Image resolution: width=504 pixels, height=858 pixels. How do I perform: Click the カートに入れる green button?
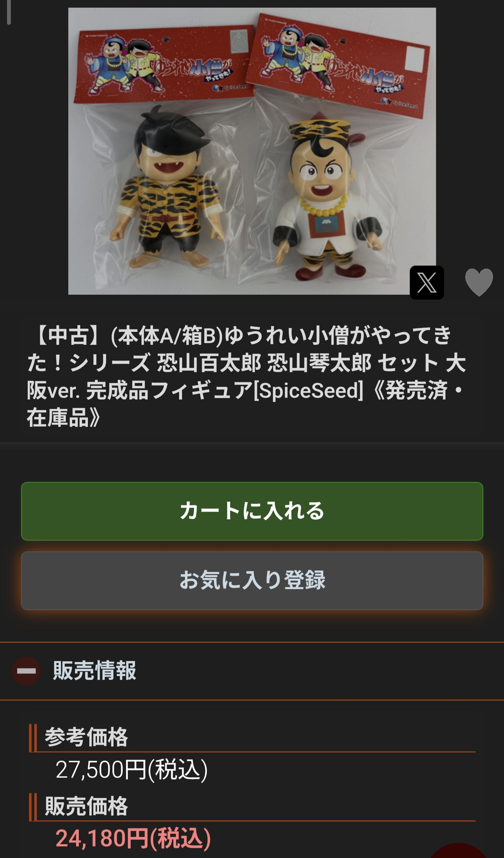[x=252, y=511]
